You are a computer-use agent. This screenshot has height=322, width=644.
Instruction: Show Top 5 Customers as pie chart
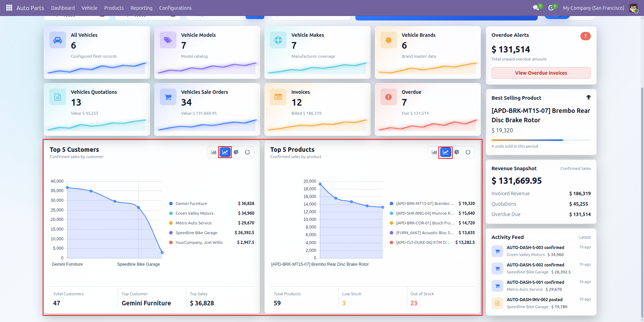pos(236,152)
